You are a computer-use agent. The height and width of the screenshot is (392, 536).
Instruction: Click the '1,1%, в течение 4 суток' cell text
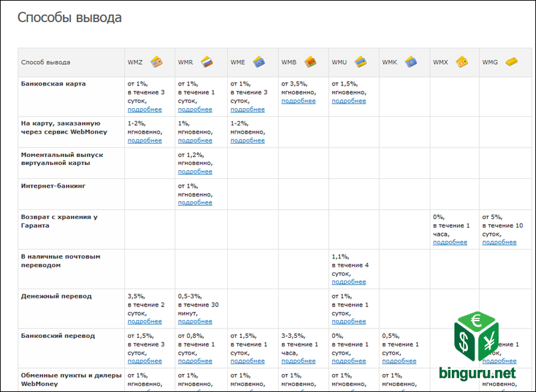pos(350,265)
